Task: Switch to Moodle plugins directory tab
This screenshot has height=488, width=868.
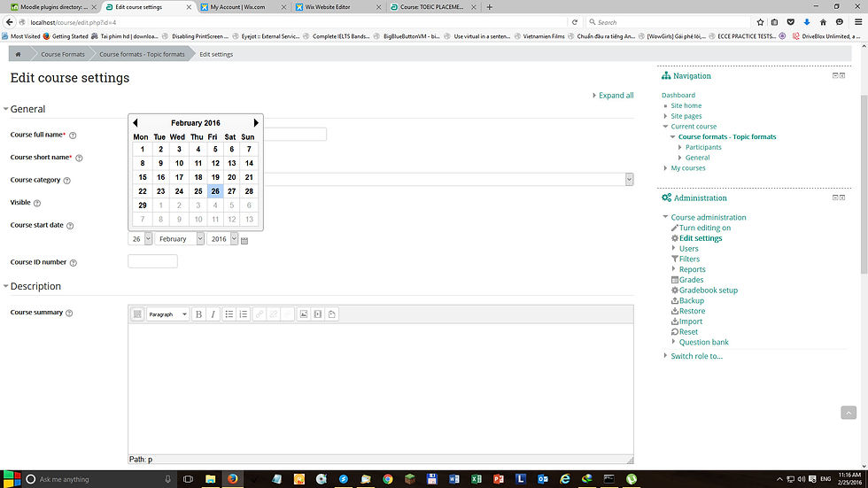Action: 54,7
